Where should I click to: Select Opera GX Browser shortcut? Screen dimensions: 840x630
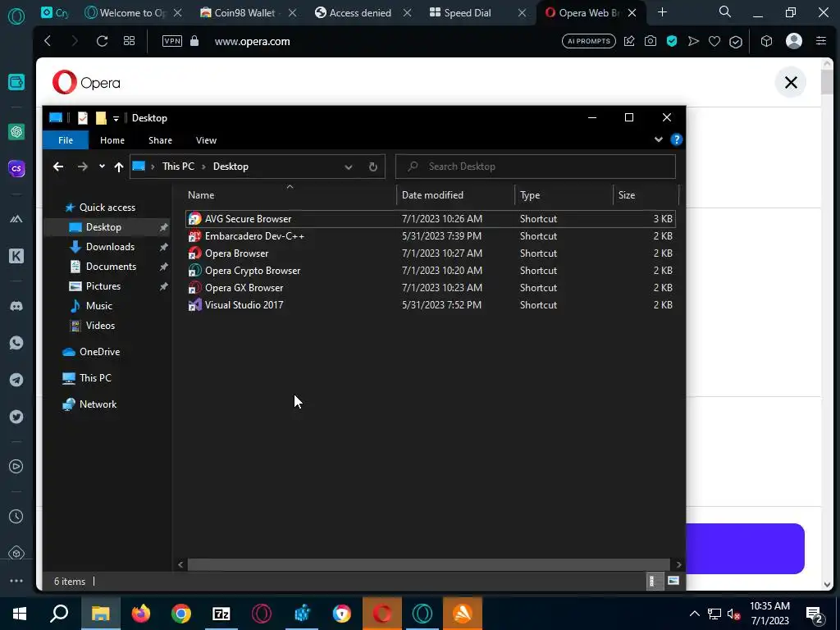pos(430,288)
